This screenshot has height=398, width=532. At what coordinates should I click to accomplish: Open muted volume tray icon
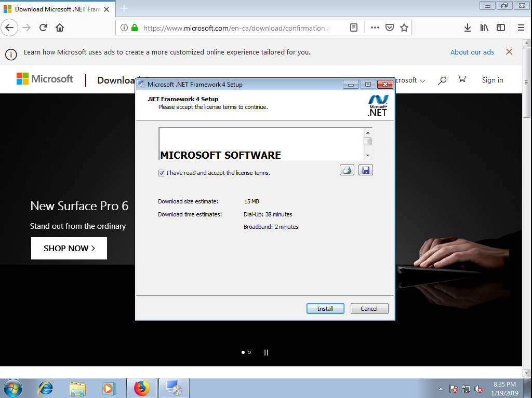478,389
